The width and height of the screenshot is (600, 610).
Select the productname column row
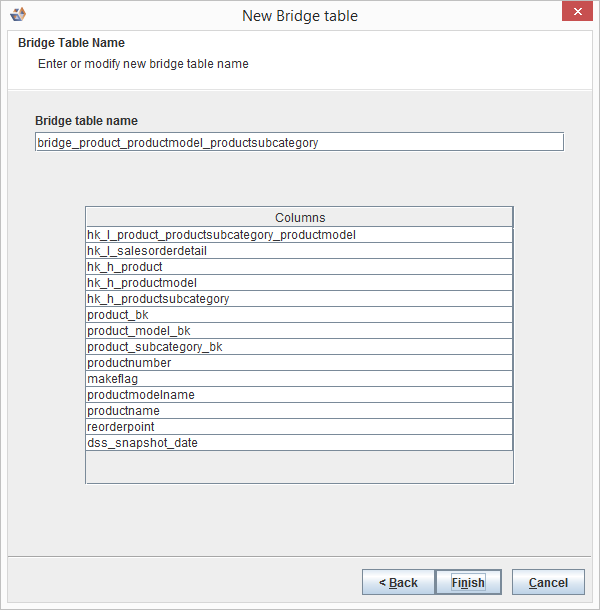point(299,411)
